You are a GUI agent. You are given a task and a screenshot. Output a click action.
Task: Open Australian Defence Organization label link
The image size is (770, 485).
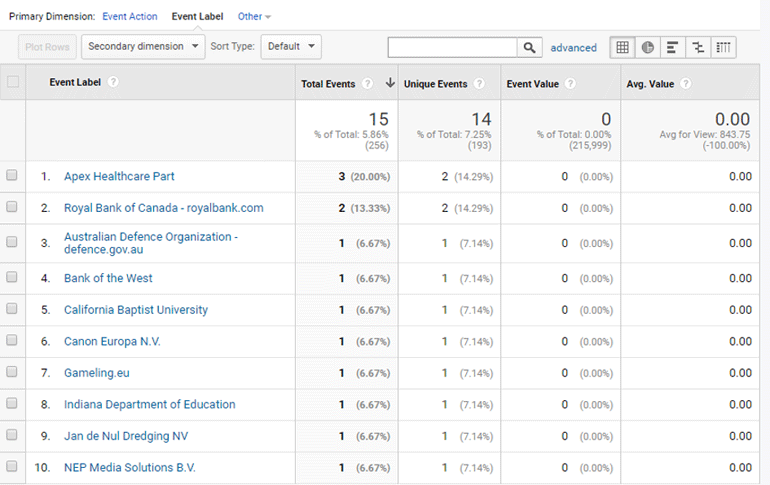tap(151, 243)
